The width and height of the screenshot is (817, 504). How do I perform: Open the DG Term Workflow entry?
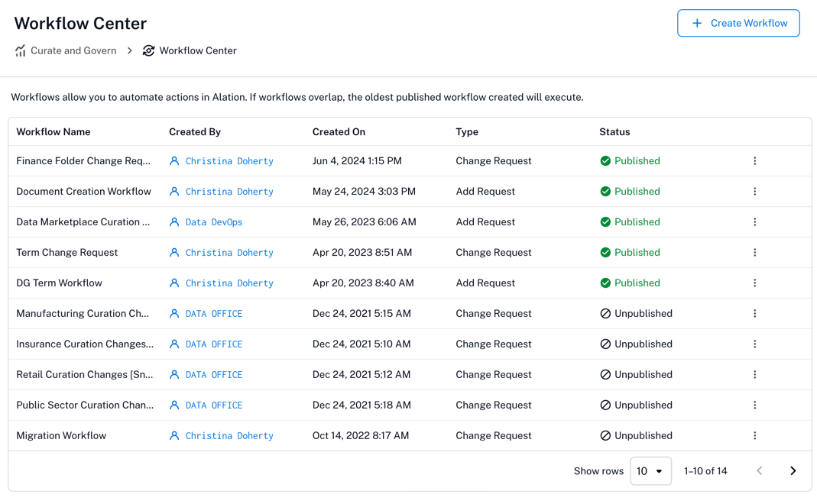59,283
